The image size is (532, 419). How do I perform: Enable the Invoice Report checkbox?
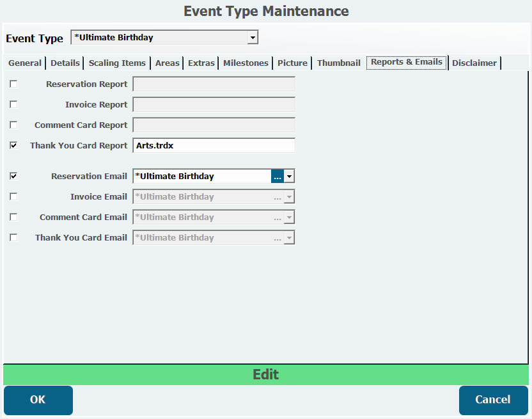click(x=13, y=104)
